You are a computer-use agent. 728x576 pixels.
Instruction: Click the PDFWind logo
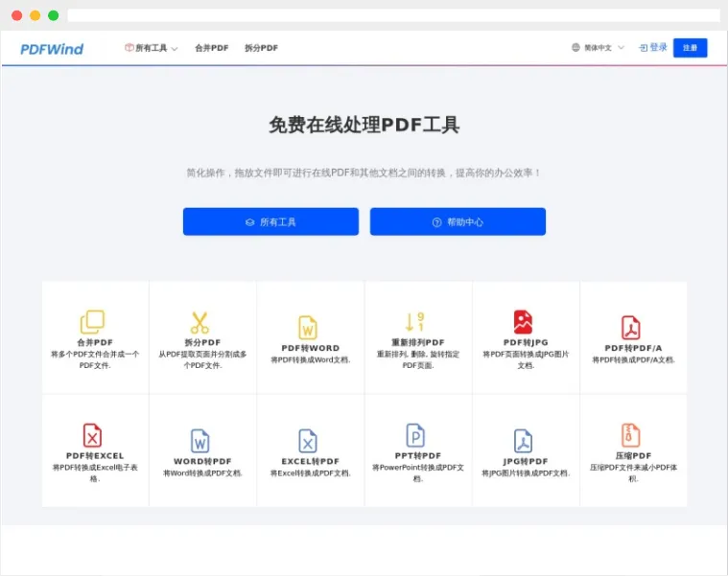coord(52,49)
